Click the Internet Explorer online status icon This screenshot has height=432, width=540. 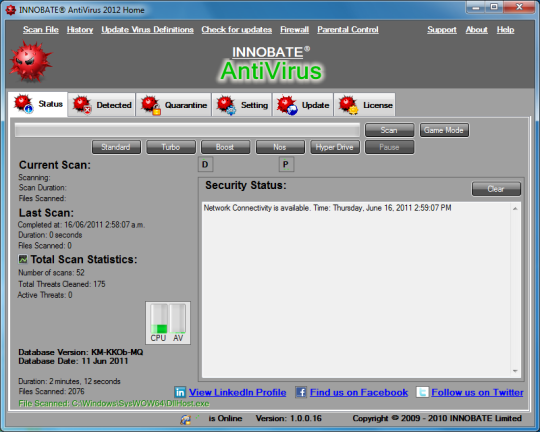[x=186, y=419]
